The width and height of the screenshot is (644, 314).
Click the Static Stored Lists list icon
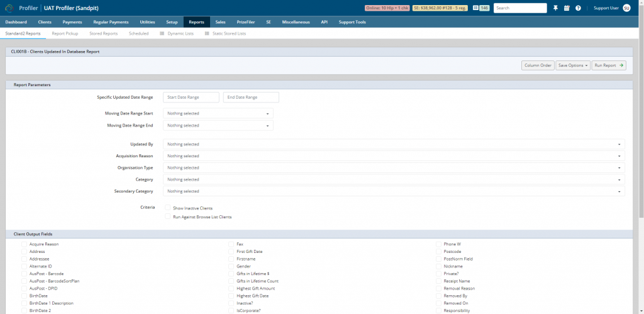tap(206, 34)
